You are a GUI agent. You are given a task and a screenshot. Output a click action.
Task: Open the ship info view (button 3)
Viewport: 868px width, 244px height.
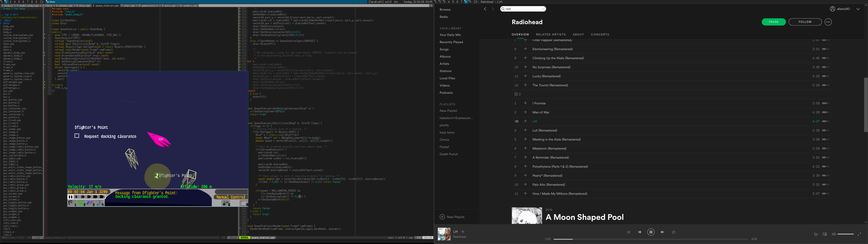pyautogui.click(x=90, y=203)
